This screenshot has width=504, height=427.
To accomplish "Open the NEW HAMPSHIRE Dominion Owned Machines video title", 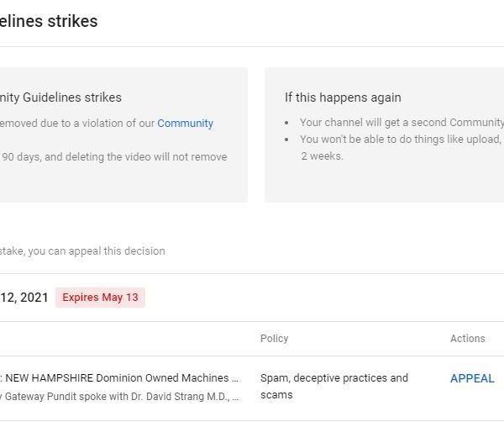I will pos(121,378).
